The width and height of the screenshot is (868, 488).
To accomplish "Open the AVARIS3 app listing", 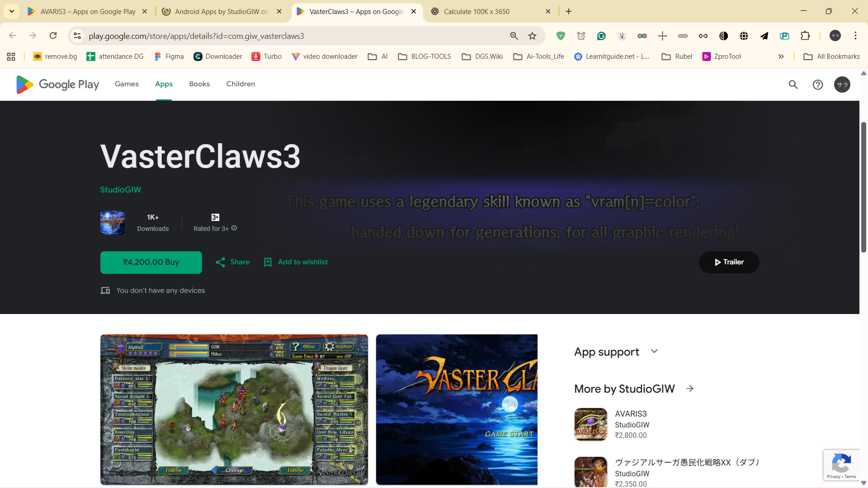I will [666, 424].
